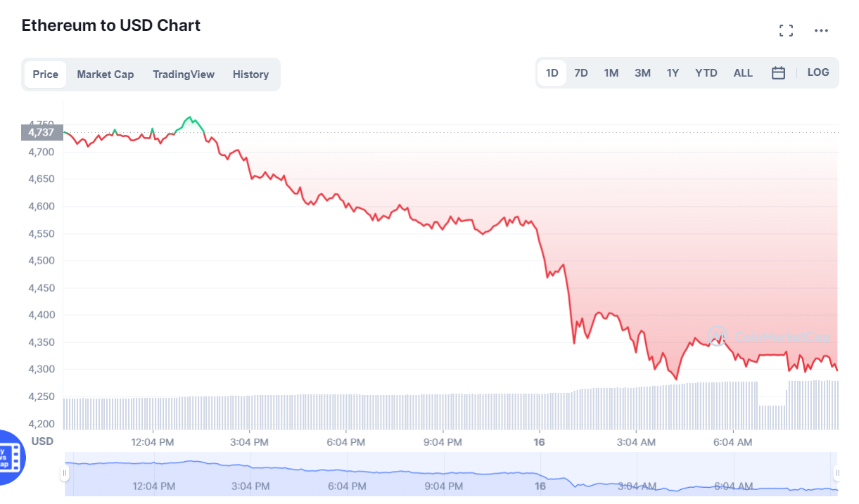
Task: Open the calendar date range picker
Action: 778,72
